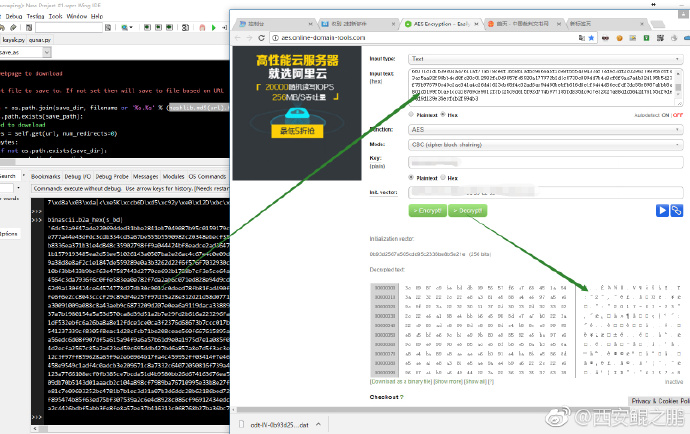Click the Wing IDE shell horizontal scrollbar
Screen dimensions: 690x434
pyautogui.click(x=132, y=428)
